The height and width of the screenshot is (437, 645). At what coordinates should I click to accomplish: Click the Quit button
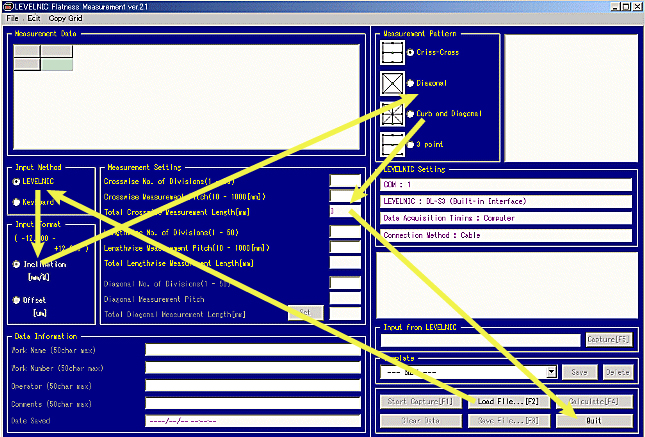[594, 420]
